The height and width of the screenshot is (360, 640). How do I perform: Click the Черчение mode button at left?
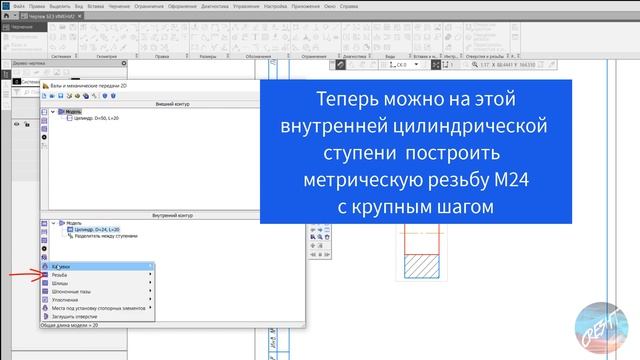click(x=24, y=27)
